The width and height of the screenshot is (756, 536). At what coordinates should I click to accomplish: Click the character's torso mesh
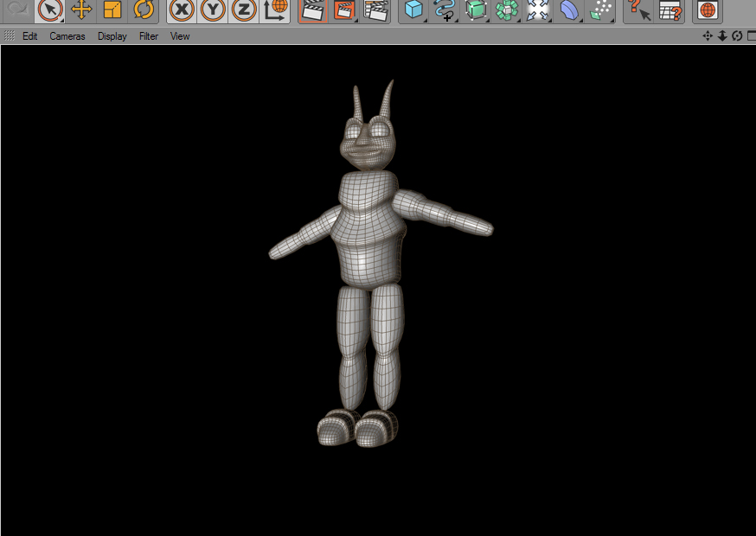tap(368, 231)
